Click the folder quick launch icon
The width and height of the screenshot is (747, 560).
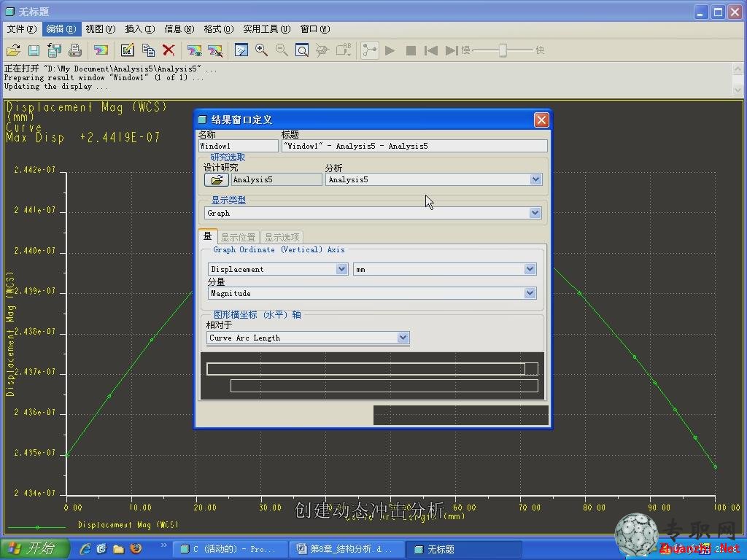pos(118,549)
